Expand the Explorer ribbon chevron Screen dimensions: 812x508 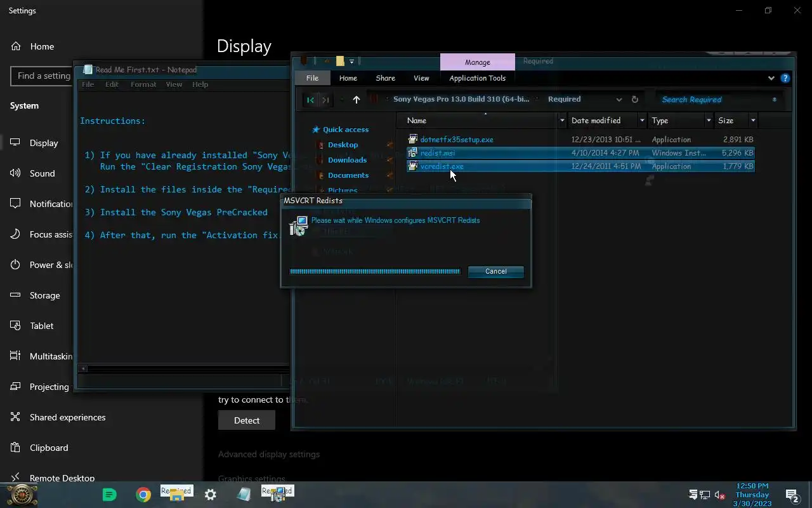point(771,78)
